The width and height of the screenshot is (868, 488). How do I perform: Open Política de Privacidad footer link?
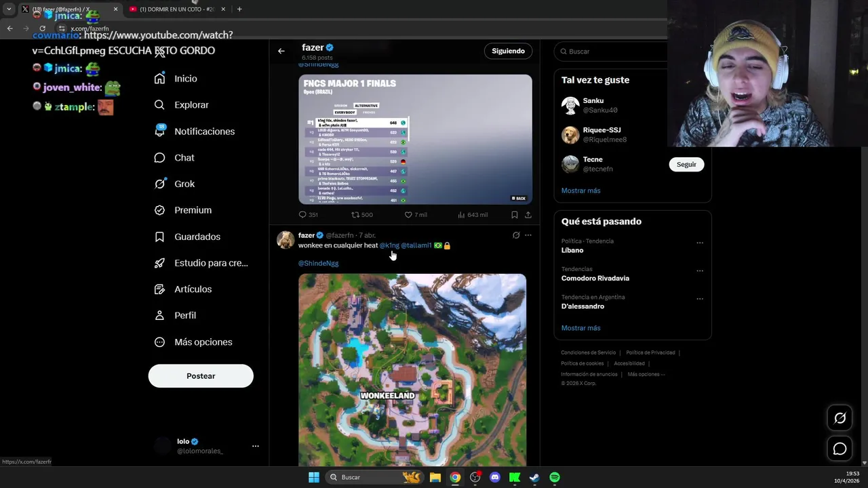650,352
